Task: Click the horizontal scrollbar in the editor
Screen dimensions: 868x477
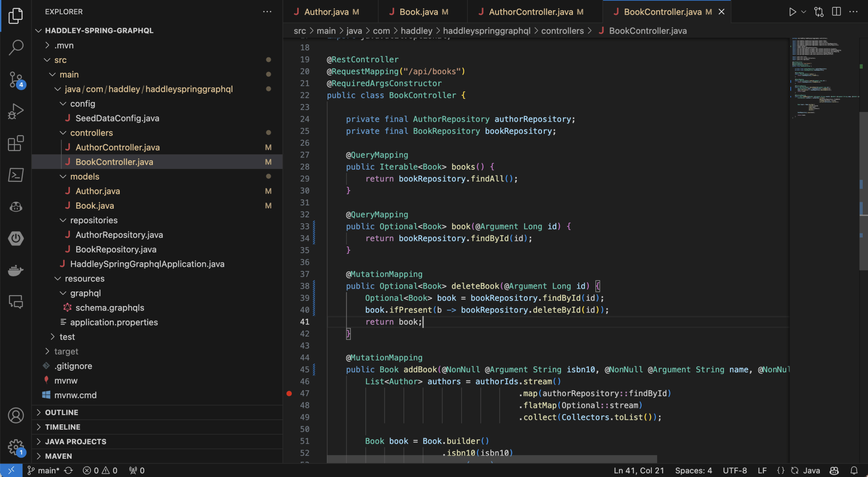Action: click(x=492, y=459)
